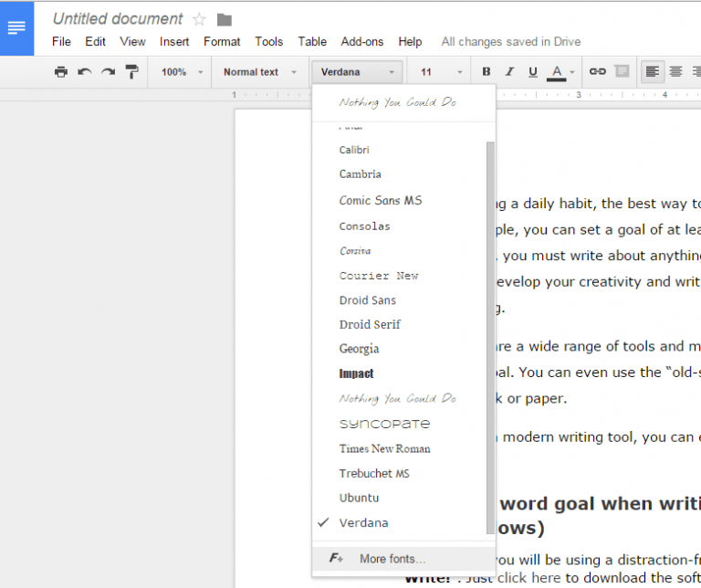Toggle Bold formatting
701x588 pixels.
(x=487, y=71)
